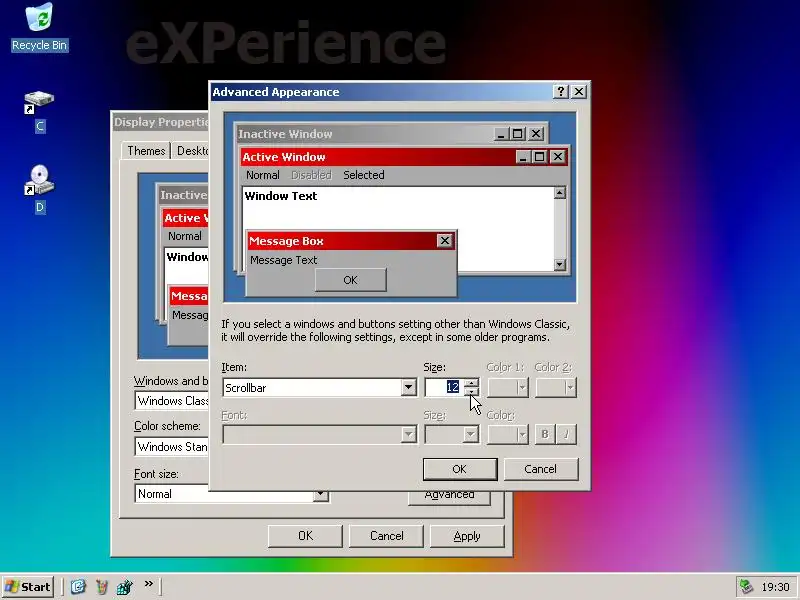Screen dimensions: 800x600
Task: Click the Display Properties title bar
Action: [x=161, y=122]
